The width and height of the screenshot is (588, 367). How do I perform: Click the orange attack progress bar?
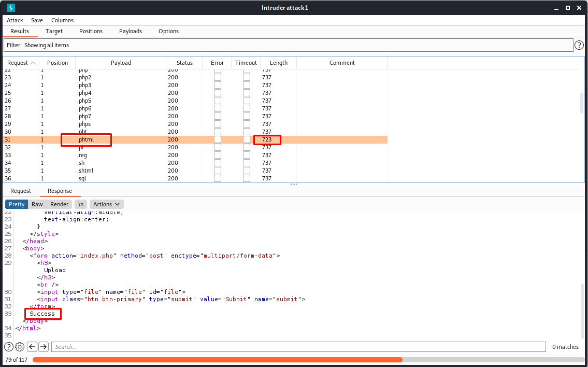[218, 360]
